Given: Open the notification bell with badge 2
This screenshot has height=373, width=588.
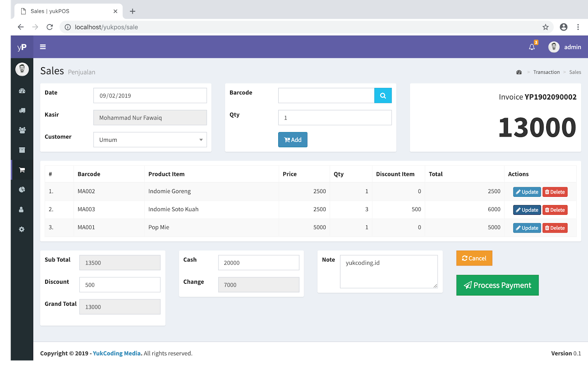Looking at the screenshot, I should tap(532, 47).
